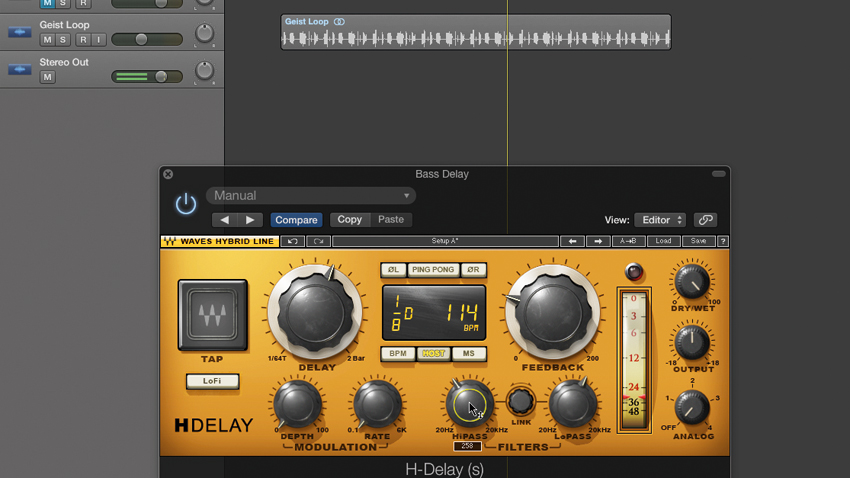Record-enable the Geist Loop track
The width and height of the screenshot is (850, 478).
pos(83,40)
